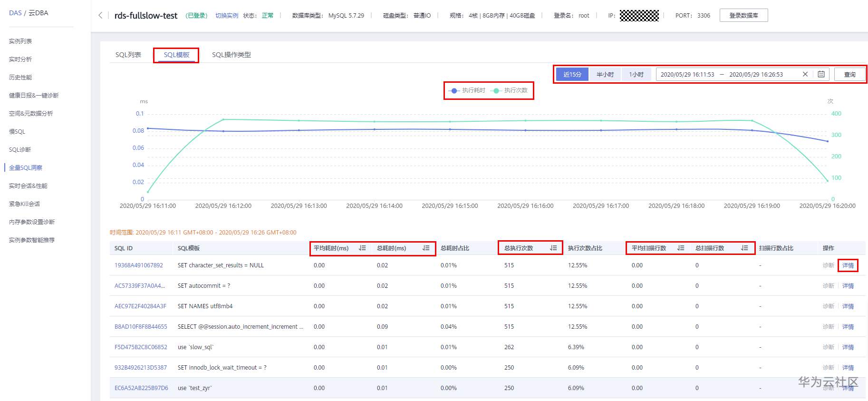The image size is (868, 401).
Task: Open SQL ID 932B4926213D5387
Action: [141, 368]
